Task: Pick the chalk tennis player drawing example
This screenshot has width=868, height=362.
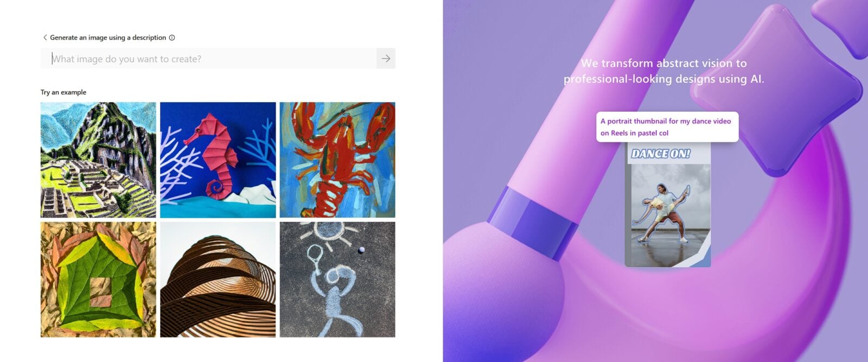Action: click(x=337, y=280)
